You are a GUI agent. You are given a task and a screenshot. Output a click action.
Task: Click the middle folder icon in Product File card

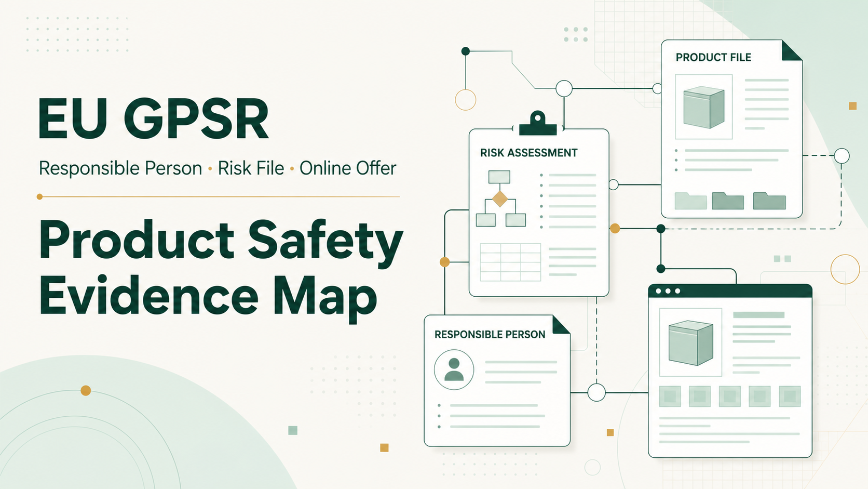[728, 201]
